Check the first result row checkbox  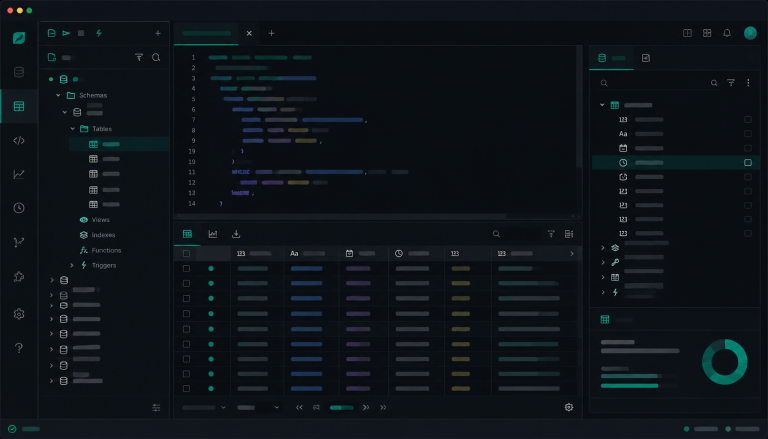pyautogui.click(x=186, y=268)
